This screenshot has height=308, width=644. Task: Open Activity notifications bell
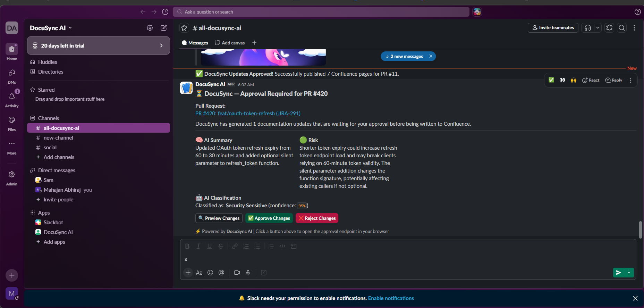click(12, 100)
